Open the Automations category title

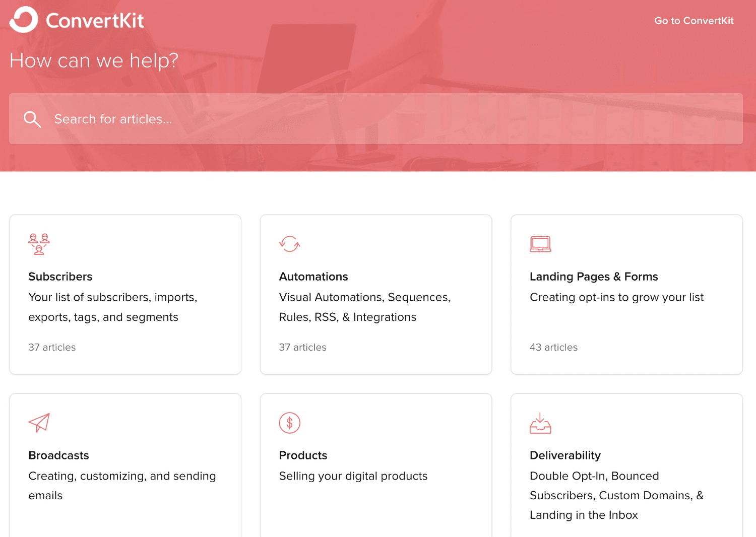coord(313,277)
